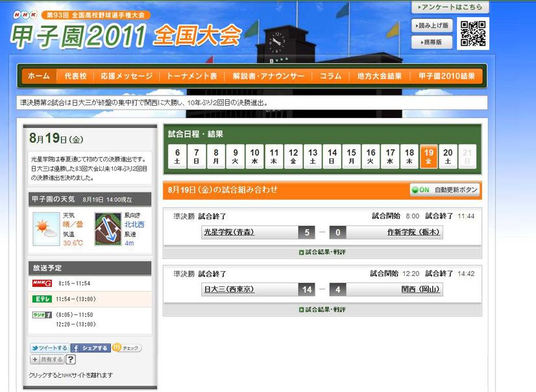Viewport: 536px width, 392px height.
Task: Click the 甲子園2011 全国大会 title logo
Action: tap(125, 35)
